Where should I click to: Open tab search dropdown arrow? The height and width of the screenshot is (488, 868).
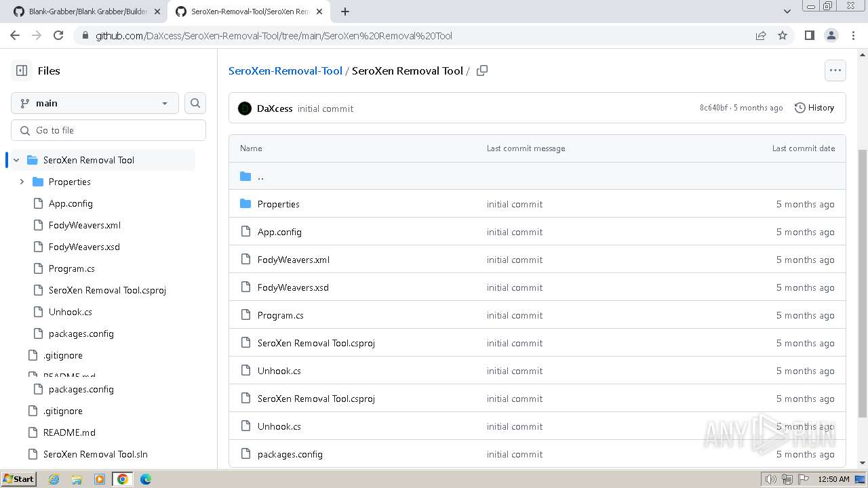(x=787, y=12)
